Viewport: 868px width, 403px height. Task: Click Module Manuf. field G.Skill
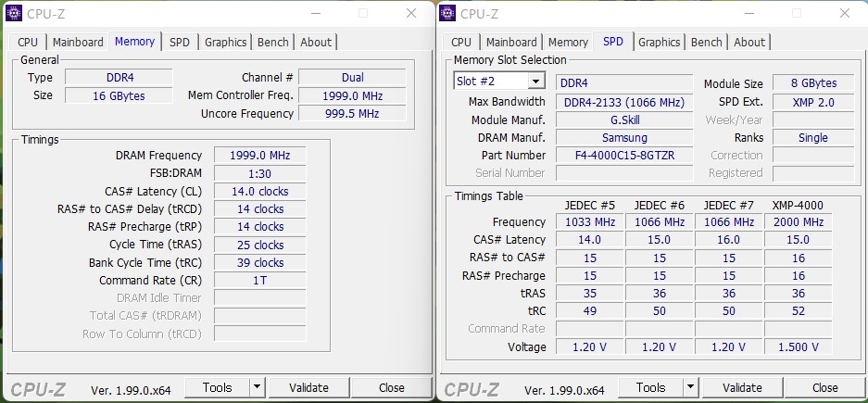point(624,120)
